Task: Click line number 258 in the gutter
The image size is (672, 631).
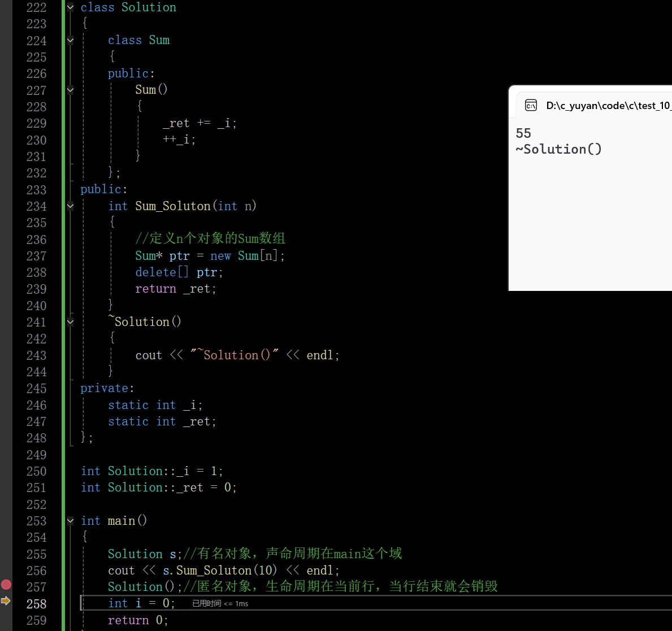Action: point(36,604)
